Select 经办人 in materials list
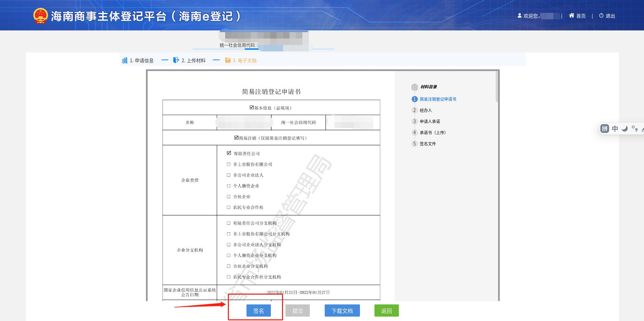This screenshot has height=321, width=644. point(426,110)
